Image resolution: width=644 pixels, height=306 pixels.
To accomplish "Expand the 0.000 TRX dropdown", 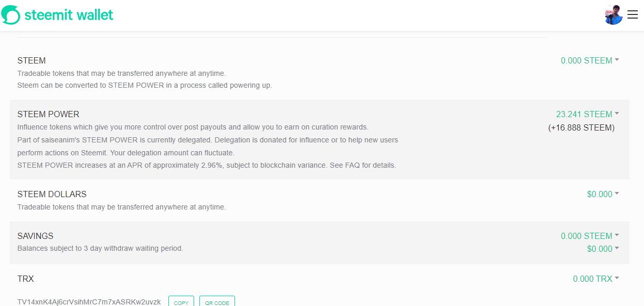I will point(596,279).
